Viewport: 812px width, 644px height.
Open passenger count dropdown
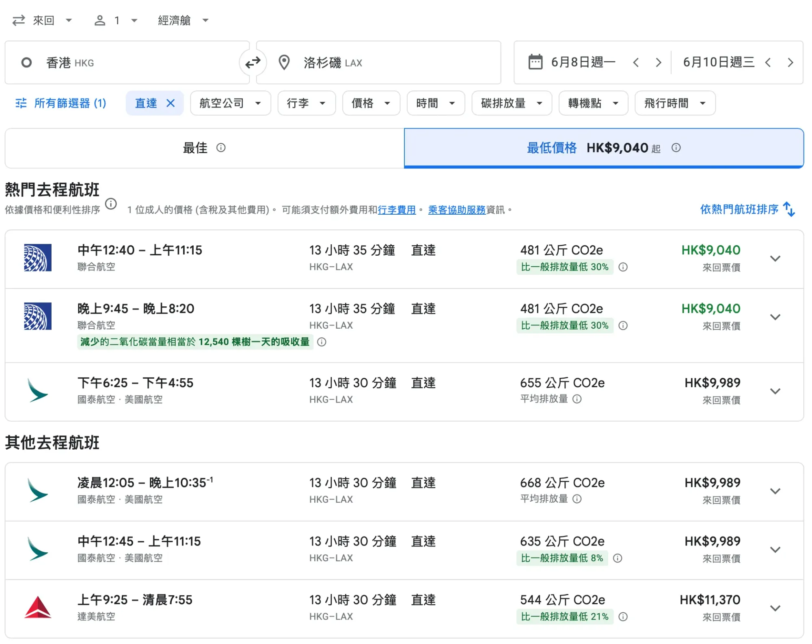(x=116, y=20)
